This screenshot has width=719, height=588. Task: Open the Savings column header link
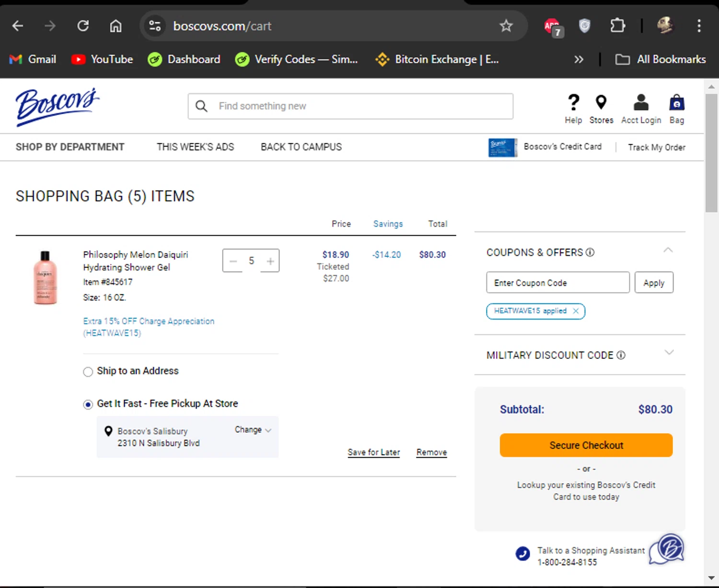(388, 224)
